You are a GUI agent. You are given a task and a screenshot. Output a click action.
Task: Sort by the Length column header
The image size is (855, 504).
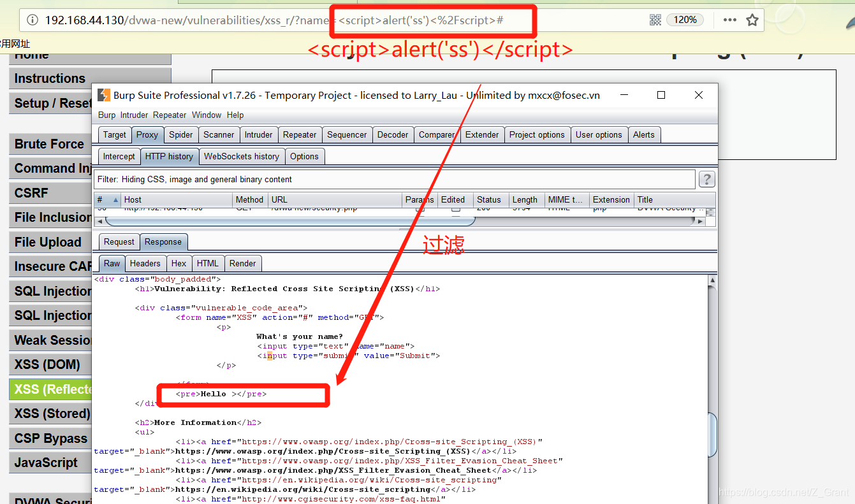[527, 199]
